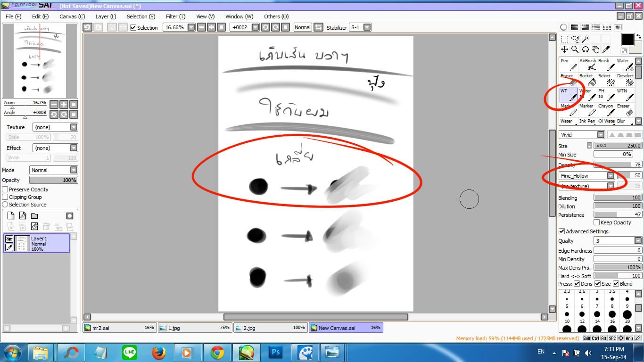Flip the view horizontally
Screen dimensions: 644x362
click(x=318, y=27)
